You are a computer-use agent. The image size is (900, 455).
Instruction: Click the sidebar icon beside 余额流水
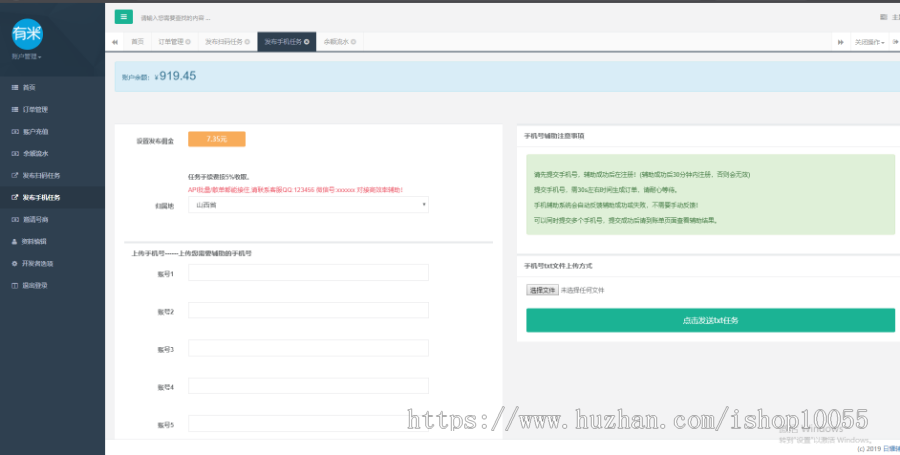(15, 153)
